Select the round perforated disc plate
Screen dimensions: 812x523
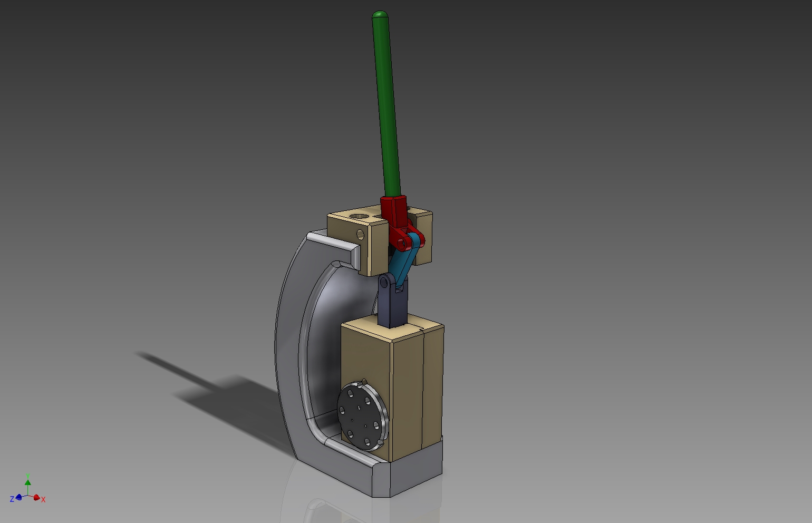click(x=363, y=417)
